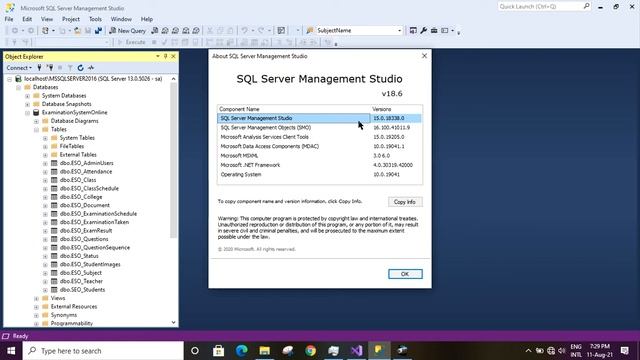Viewport: 640px width, 360px height.
Task: Click OK in the About dialog
Action: [405, 274]
